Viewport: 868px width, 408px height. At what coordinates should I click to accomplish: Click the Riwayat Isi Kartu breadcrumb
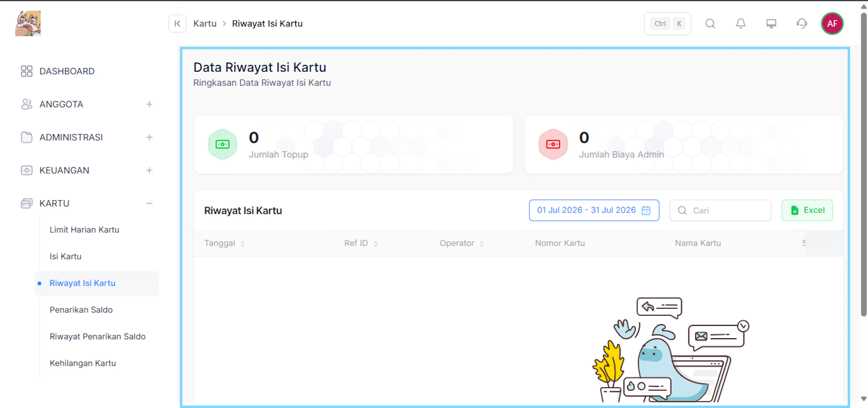(267, 23)
